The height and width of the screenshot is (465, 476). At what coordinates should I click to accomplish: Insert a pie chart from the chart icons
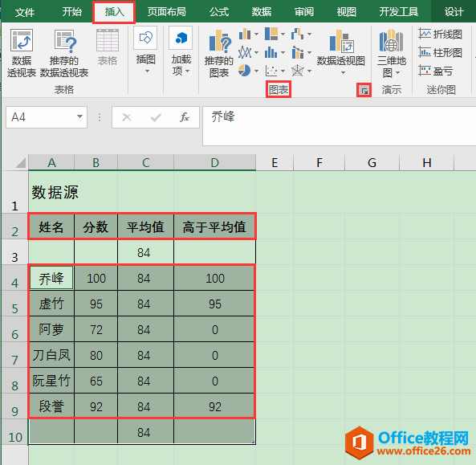(245, 71)
